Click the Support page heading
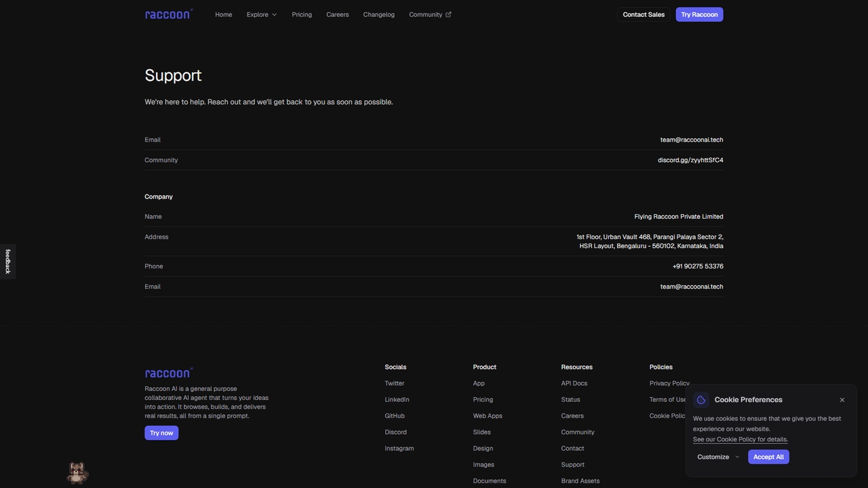Image resolution: width=868 pixels, height=488 pixels. [x=173, y=75]
